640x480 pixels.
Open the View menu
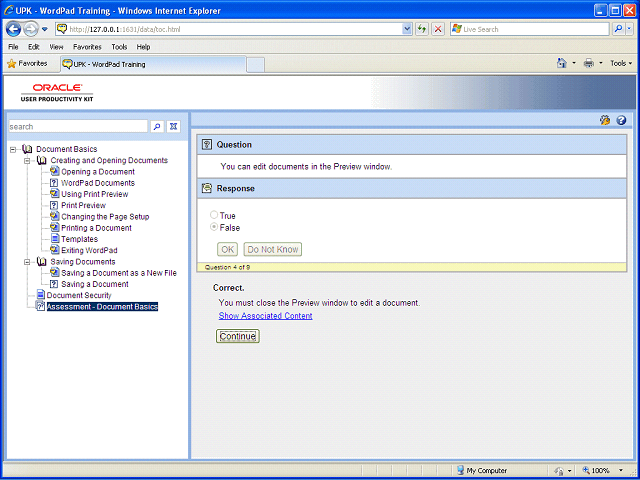[x=56, y=47]
